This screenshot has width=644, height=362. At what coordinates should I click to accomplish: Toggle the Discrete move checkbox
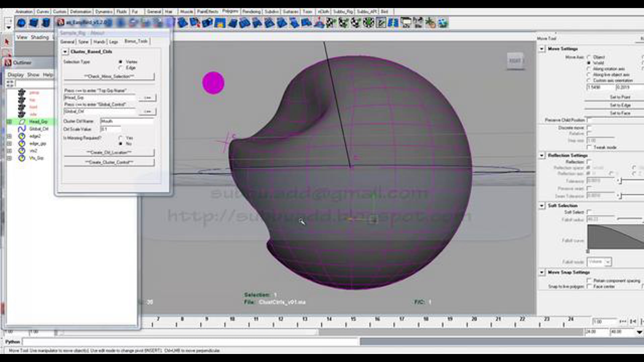click(x=589, y=128)
